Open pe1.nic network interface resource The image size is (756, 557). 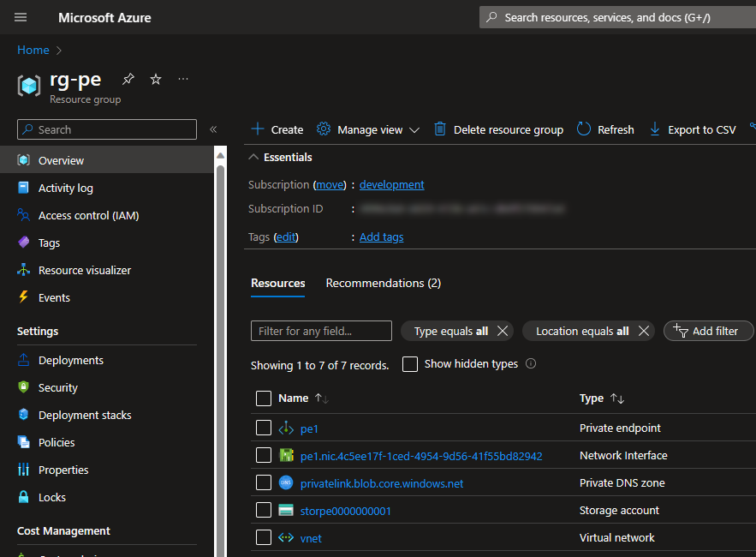point(421,456)
